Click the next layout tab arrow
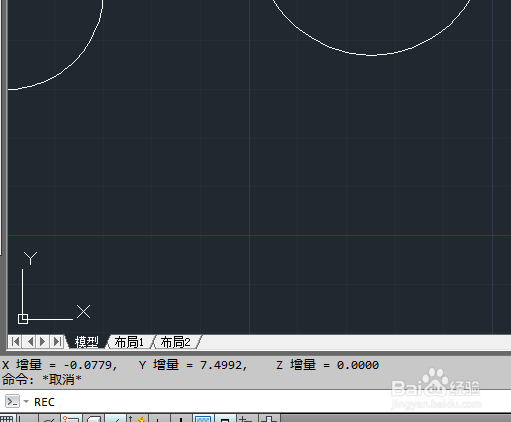 pyautogui.click(x=43, y=342)
